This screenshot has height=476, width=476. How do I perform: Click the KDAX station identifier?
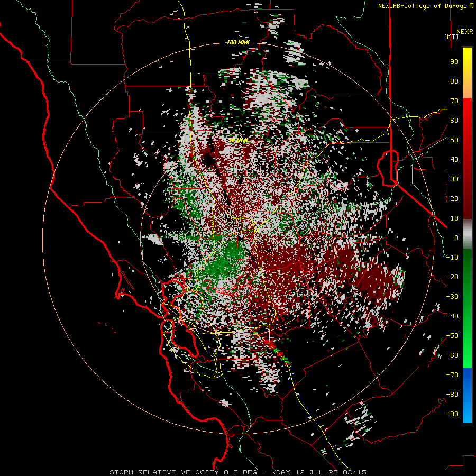281,472
